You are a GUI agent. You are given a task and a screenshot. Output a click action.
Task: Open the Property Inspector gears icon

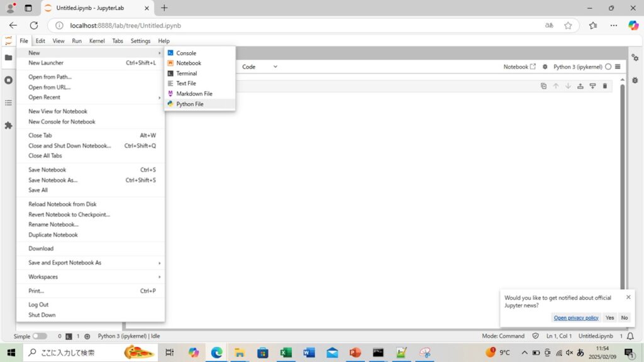pyautogui.click(x=635, y=58)
